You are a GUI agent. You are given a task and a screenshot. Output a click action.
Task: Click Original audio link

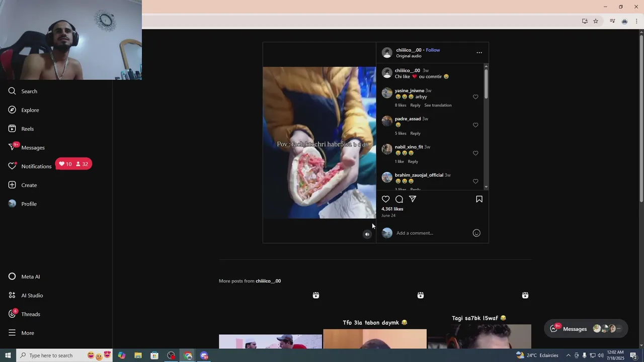pos(409,56)
